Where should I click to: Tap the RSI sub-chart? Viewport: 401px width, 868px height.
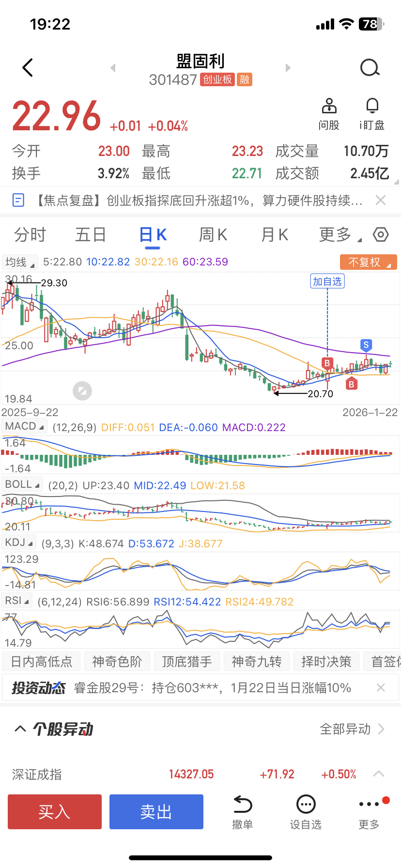(x=200, y=630)
